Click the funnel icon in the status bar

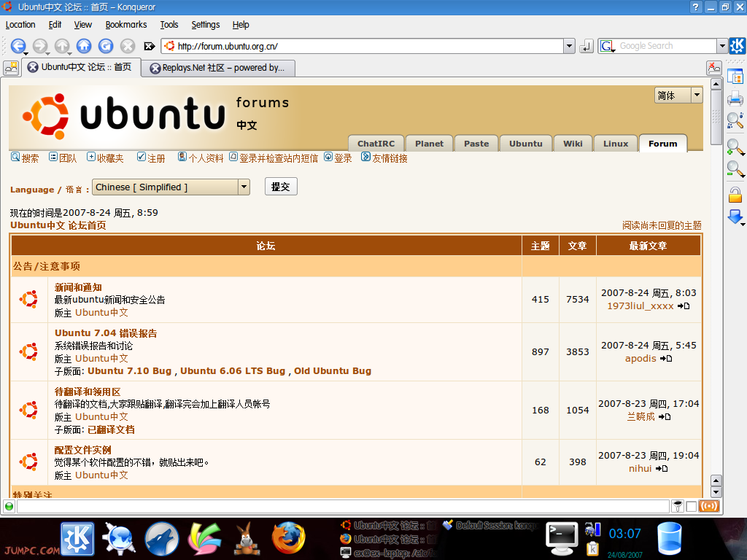(678, 506)
